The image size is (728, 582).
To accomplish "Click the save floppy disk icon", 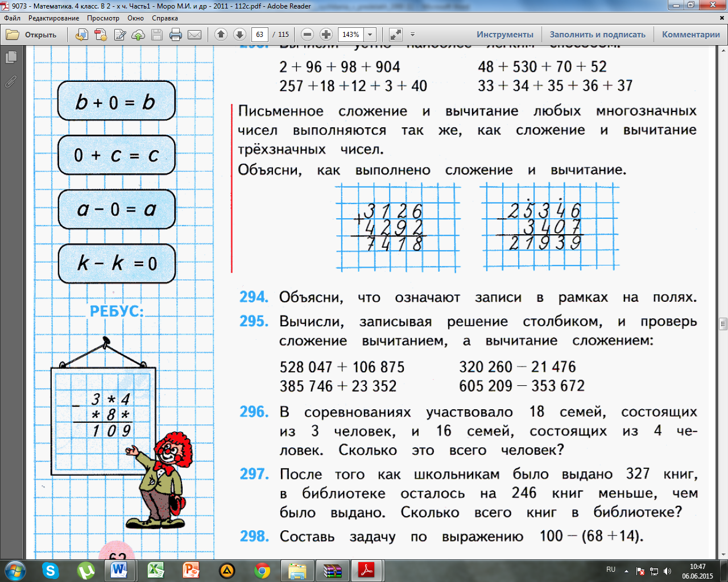I will (x=157, y=35).
